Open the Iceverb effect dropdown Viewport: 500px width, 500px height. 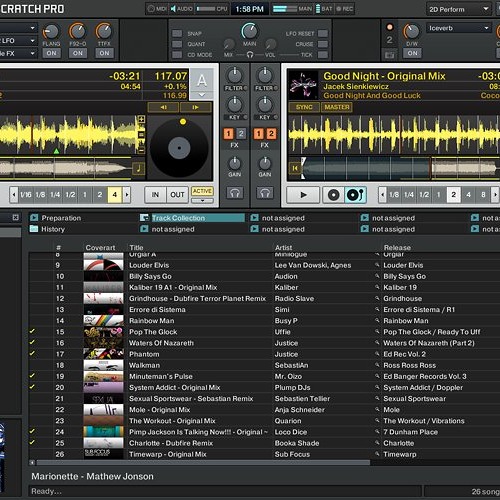459,28
